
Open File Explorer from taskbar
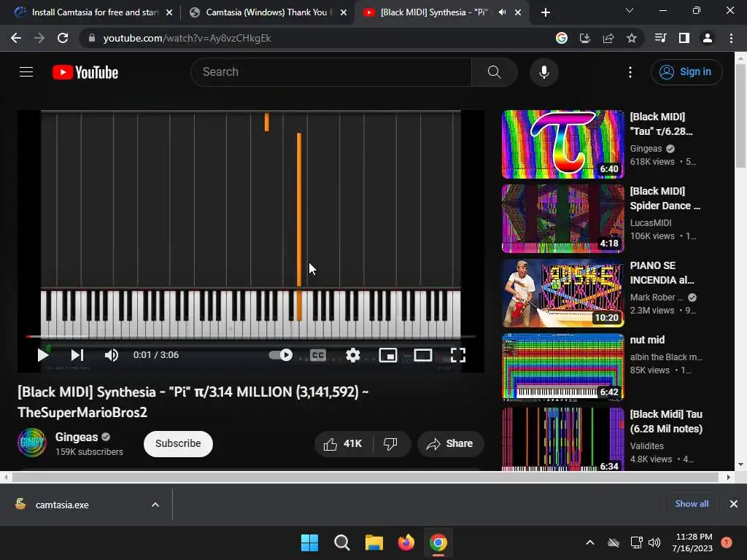374,542
